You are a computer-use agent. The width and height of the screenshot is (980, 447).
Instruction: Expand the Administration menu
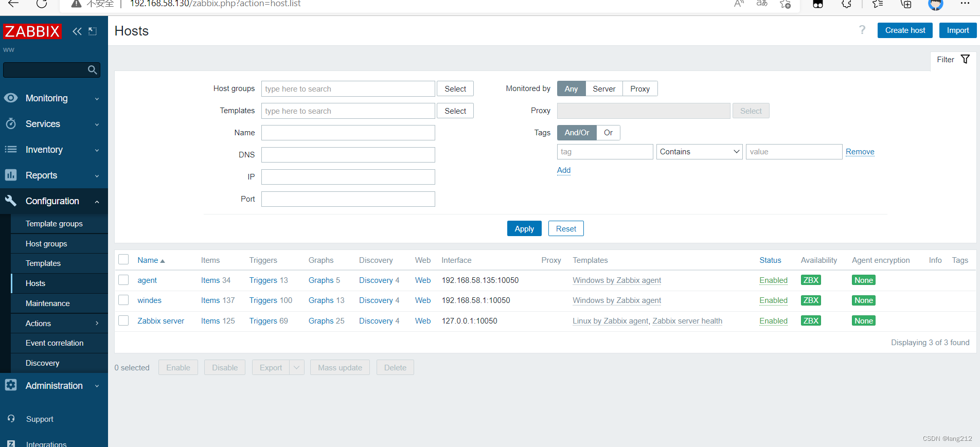97,386
